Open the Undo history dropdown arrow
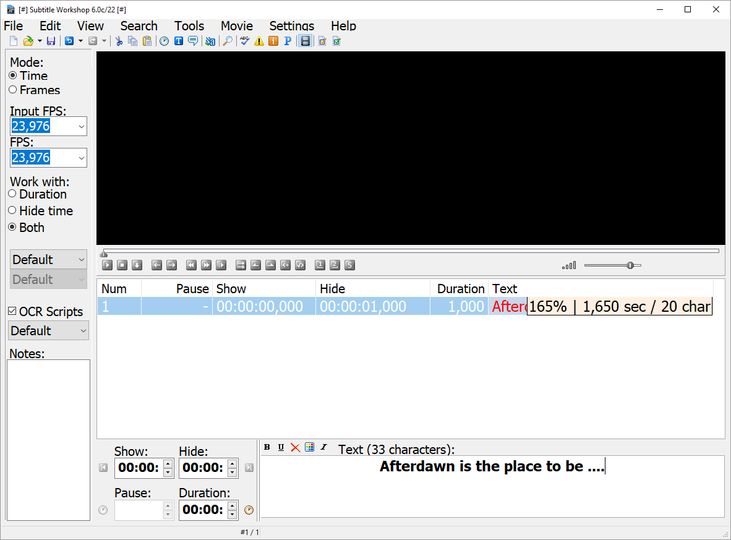Viewport: 731px width, 540px height. point(81,41)
